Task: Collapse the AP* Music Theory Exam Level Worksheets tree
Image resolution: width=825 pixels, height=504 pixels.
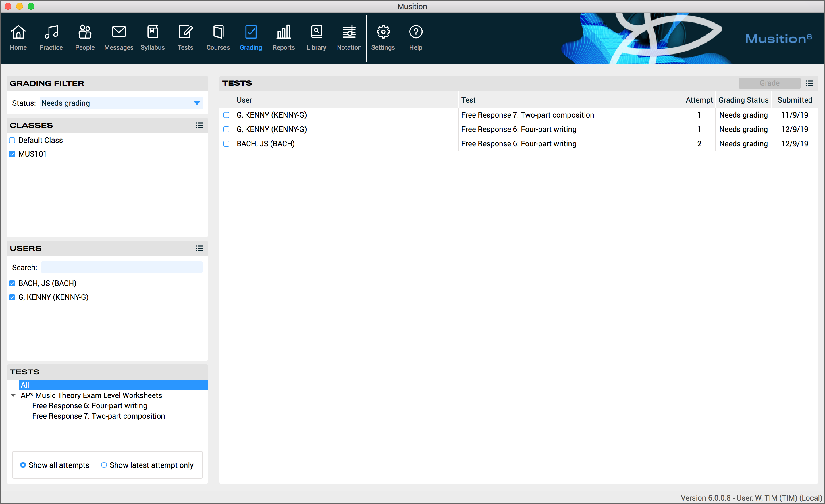Action: pyautogui.click(x=13, y=395)
